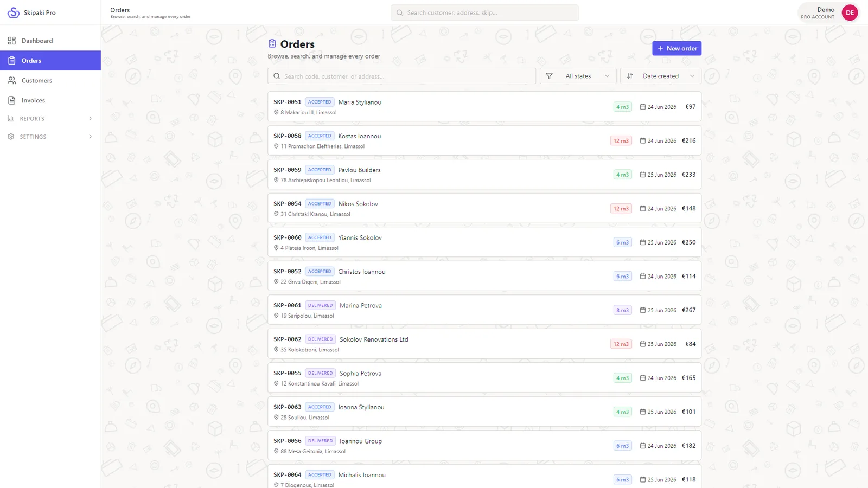The image size is (868, 488).
Task: Click the 8 m3 tag for Marina Petrova
Action: click(622, 310)
